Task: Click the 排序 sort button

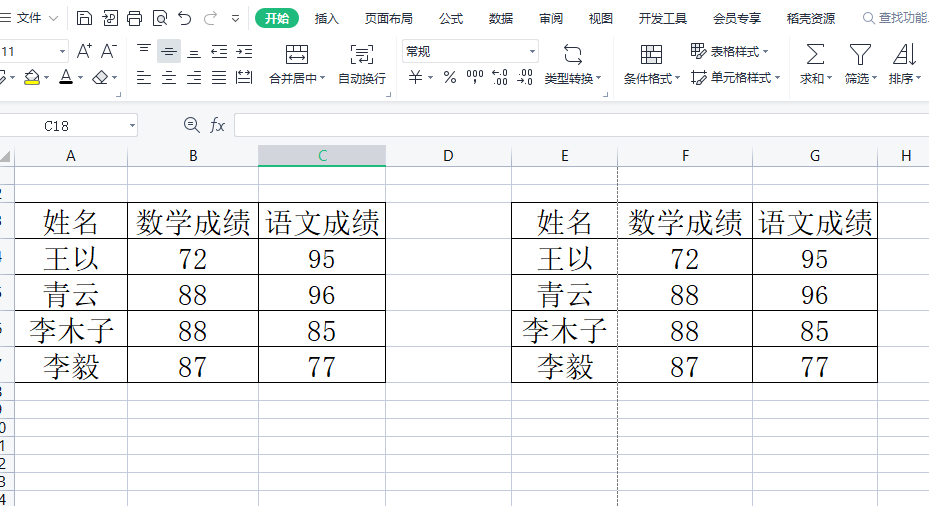Action: click(905, 64)
